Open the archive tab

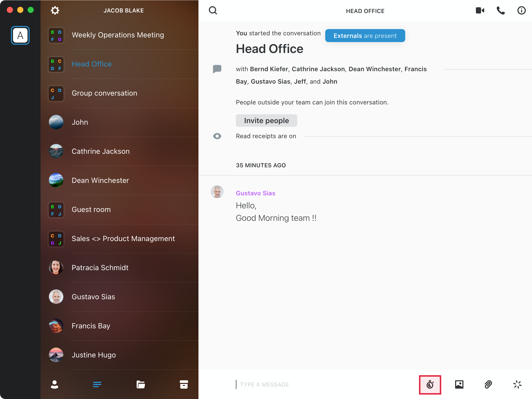pyautogui.click(x=184, y=384)
